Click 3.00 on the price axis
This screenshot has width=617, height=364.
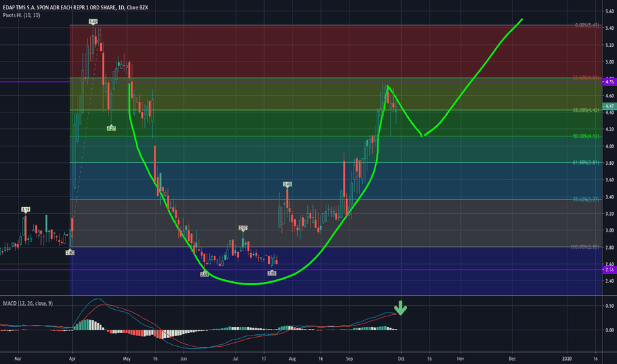click(610, 230)
